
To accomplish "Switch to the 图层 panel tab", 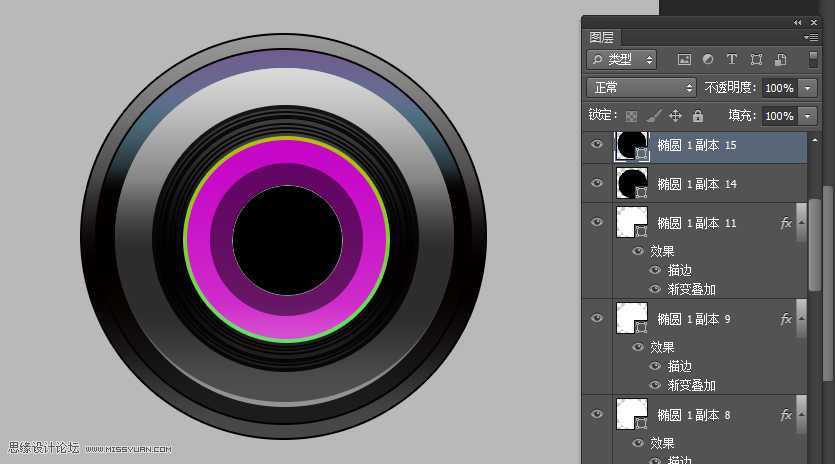I will 602,38.
